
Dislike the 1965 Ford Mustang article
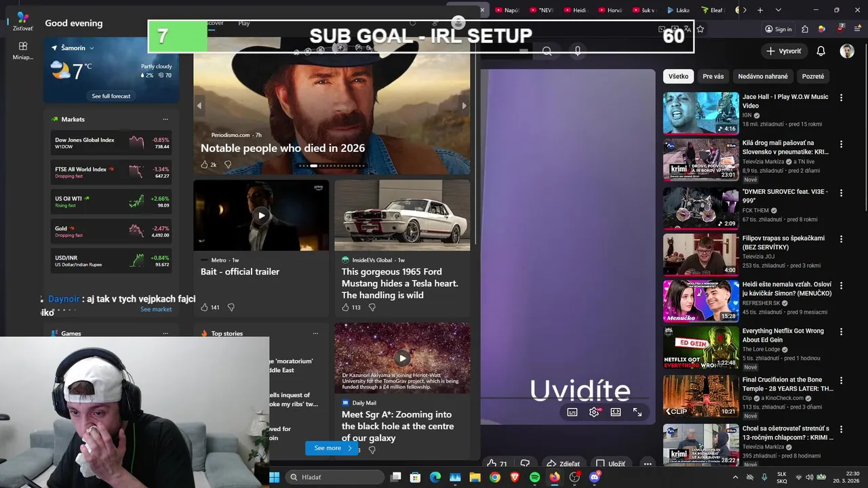372,307
